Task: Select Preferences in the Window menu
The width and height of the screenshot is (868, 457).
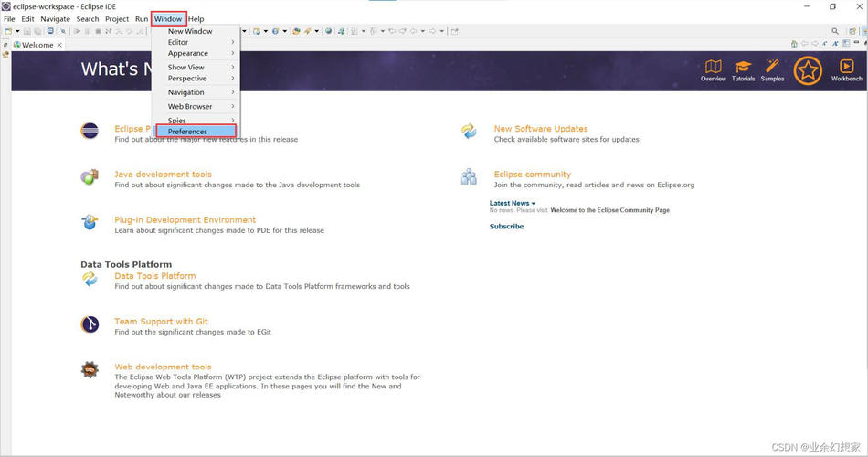Action: coord(196,132)
